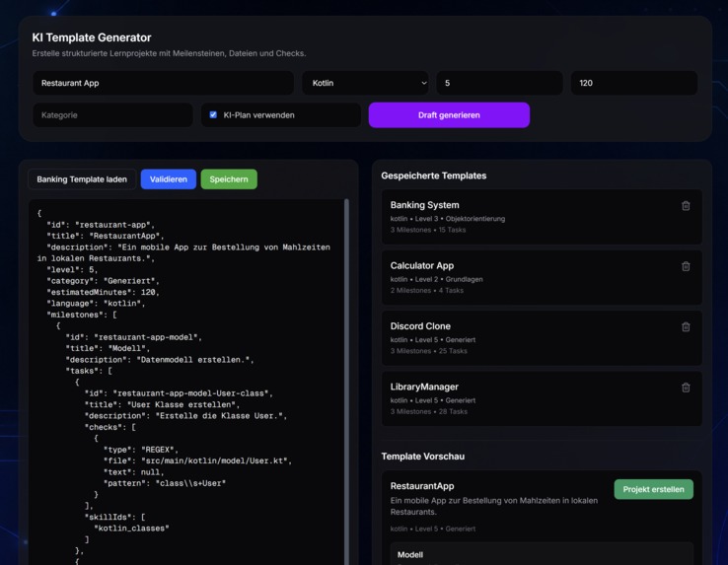The image size is (728, 565).
Task: Click the level field containing 5
Action: [499, 83]
